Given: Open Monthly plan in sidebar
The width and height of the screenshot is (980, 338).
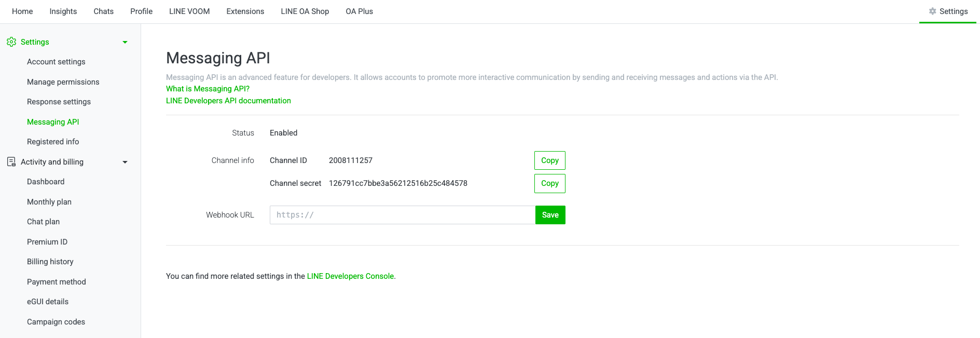Looking at the screenshot, I should pos(49,202).
